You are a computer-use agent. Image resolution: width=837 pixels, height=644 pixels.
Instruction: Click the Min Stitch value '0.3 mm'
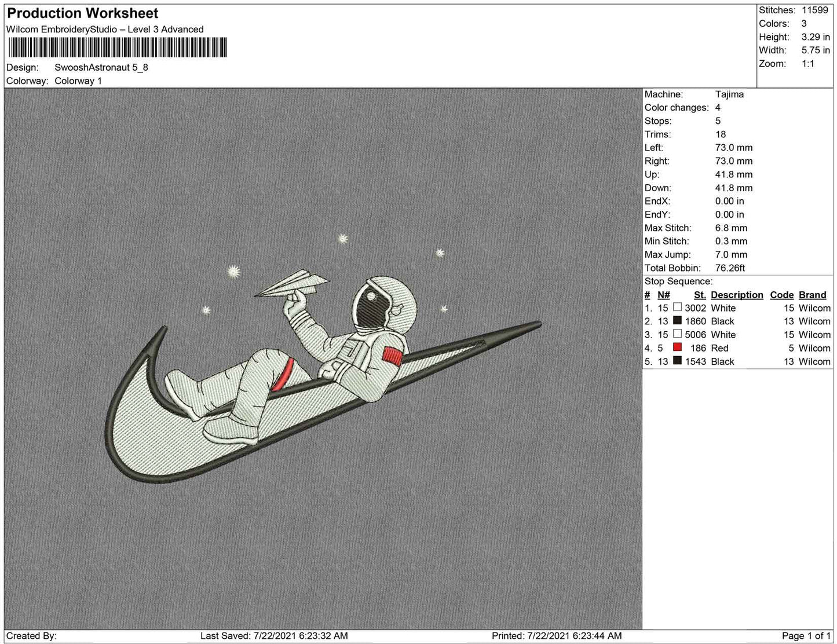[731, 241]
